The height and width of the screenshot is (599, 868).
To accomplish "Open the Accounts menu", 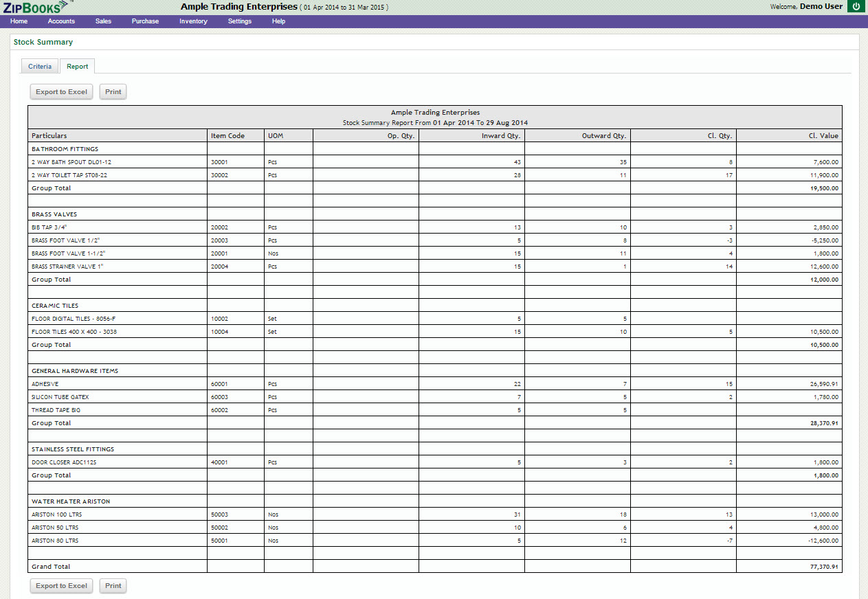I will point(61,21).
